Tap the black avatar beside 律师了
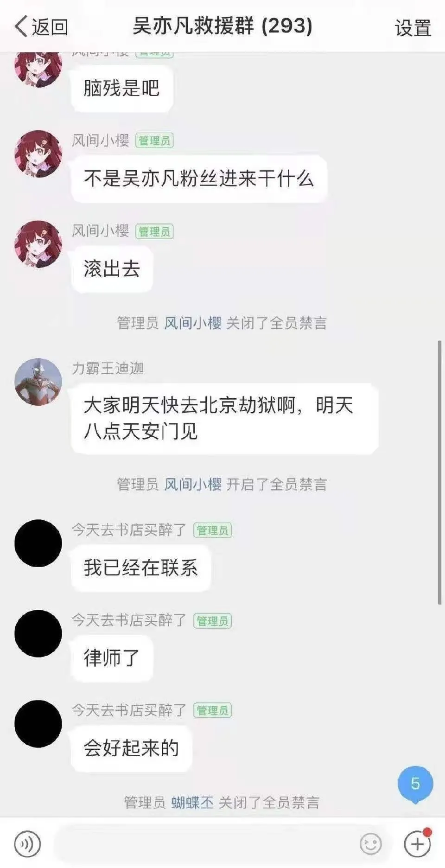This screenshot has height=868, width=445. pyautogui.click(x=38, y=633)
